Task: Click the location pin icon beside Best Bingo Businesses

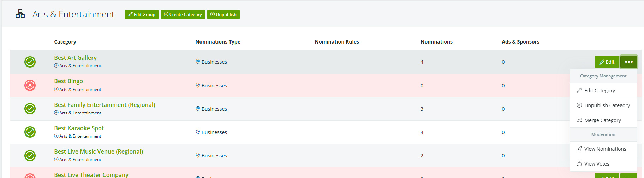Action: coord(198,85)
